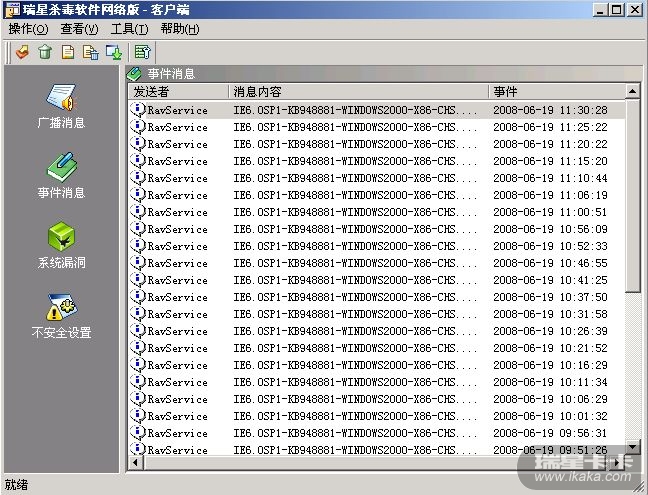The image size is (648, 495).
Task: Click the 就绪 status bar text
Action: (16, 484)
